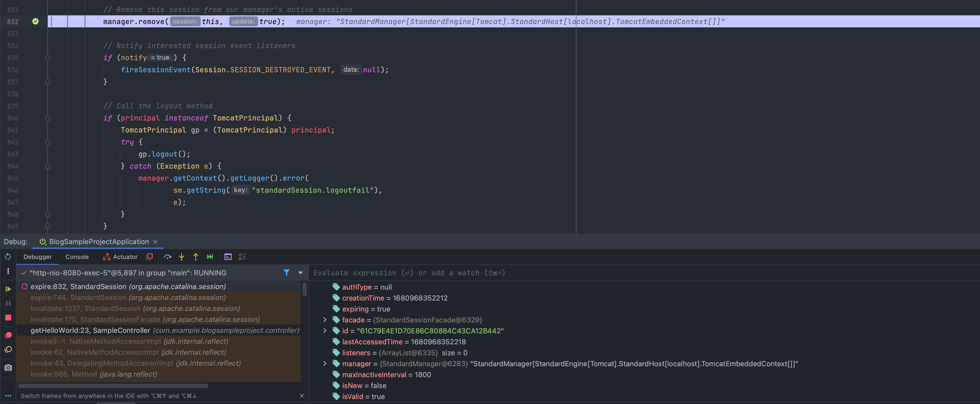The width and height of the screenshot is (980, 404).
Task: Expand the manager variable node
Action: pyautogui.click(x=325, y=364)
